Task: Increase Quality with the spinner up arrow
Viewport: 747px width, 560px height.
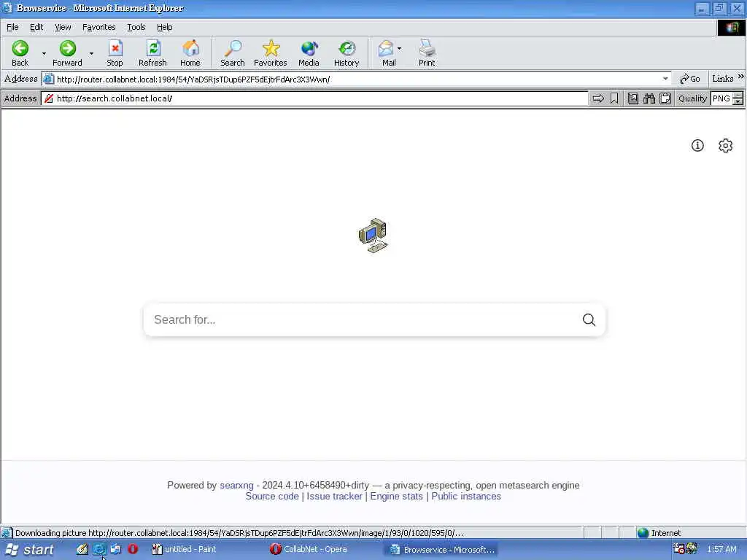Action: tap(738, 96)
